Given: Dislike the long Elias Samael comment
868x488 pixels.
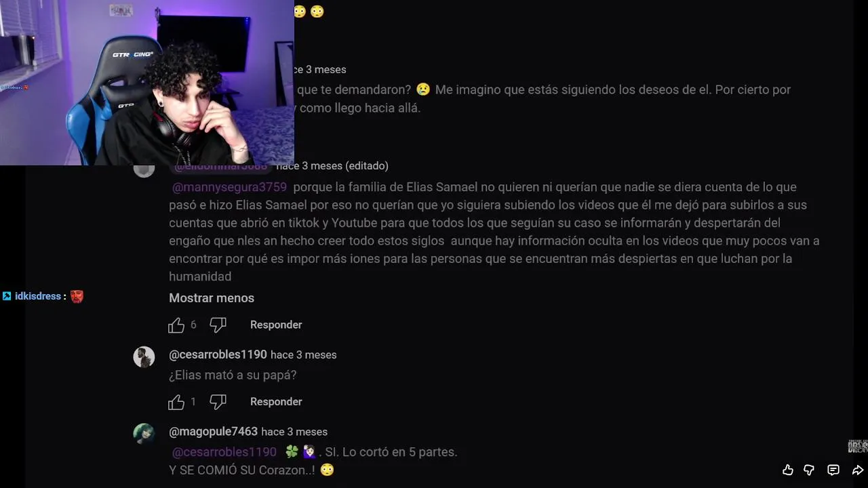Looking at the screenshot, I should 218,325.
